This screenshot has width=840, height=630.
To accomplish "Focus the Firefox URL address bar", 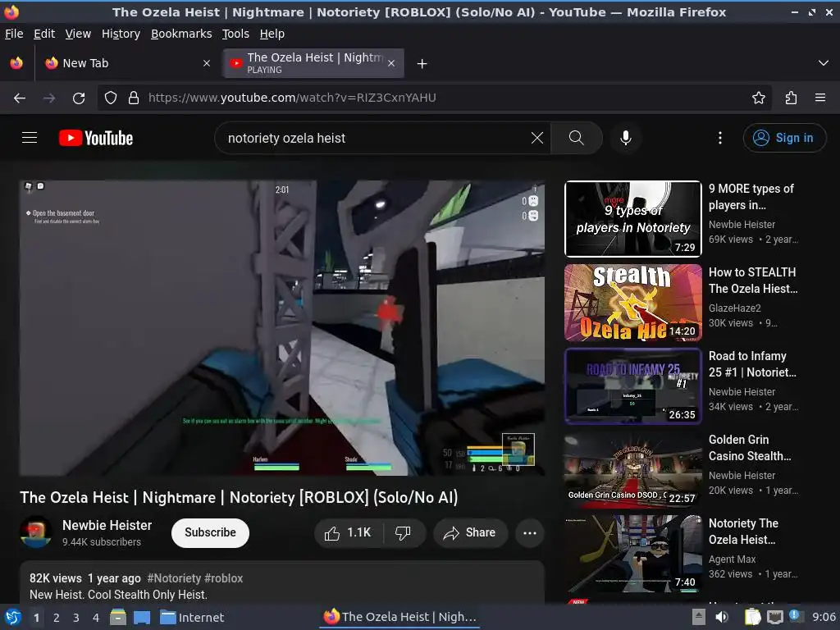I will (434, 98).
